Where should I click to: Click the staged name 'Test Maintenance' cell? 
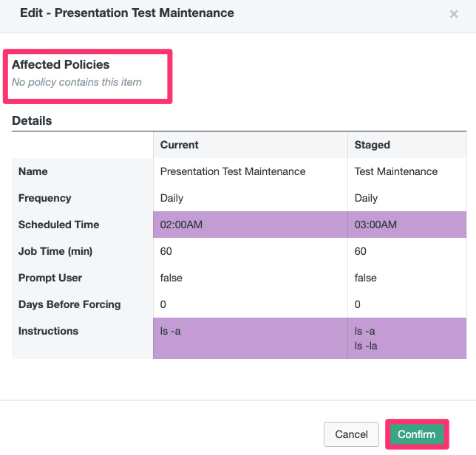click(396, 171)
